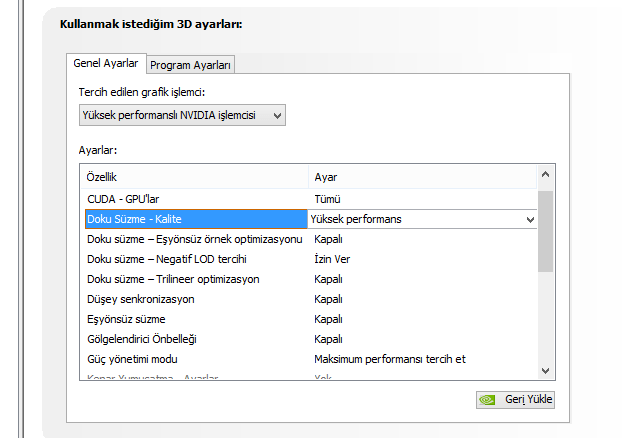Click the Özellik column header
The width and height of the screenshot is (622, 438).
[194, 177]
